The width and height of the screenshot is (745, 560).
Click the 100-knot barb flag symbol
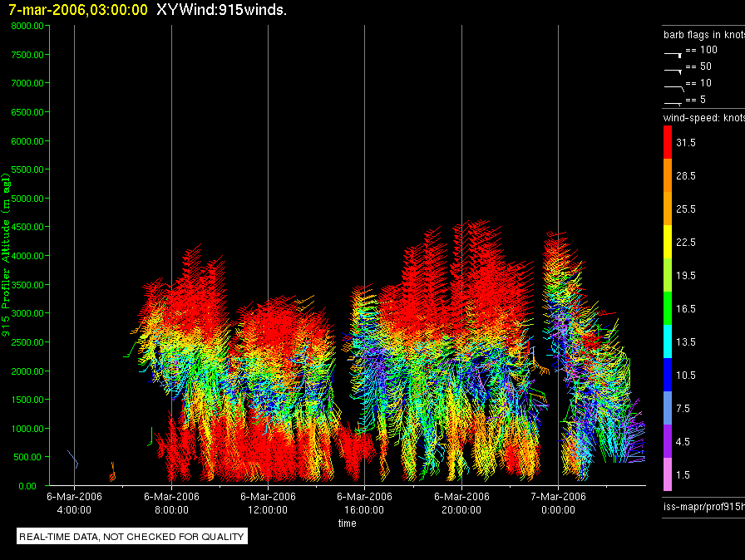coord(673,55)
